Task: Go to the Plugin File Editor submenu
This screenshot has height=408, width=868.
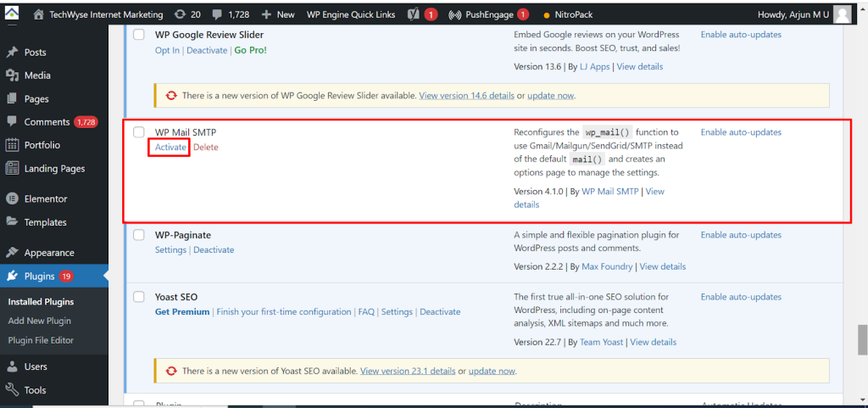Action: pyautogui.click(x=41, y=340)
